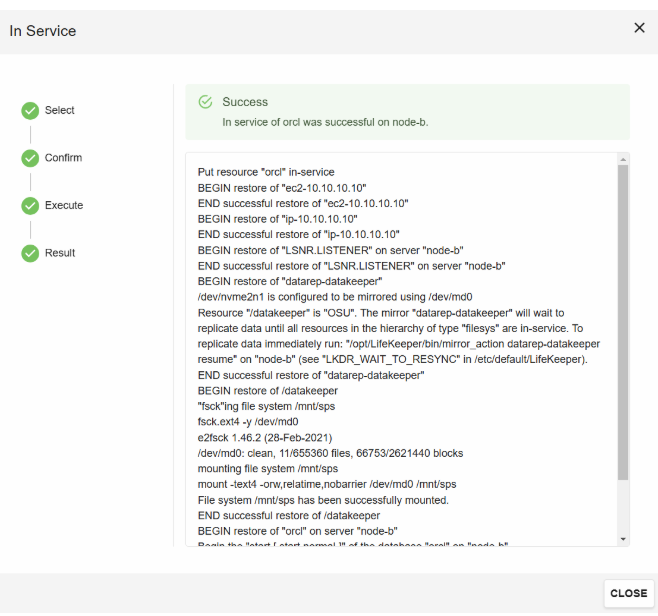658x616 pixels.
Task: Select the Result step label
Action: tap(60, 253)
